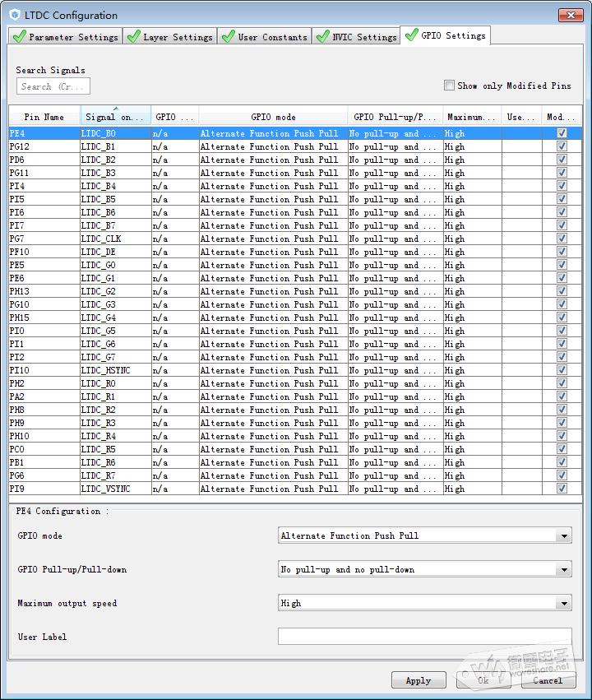Click green checkmark icon on Parameter Settings tab

pos(19,36)
